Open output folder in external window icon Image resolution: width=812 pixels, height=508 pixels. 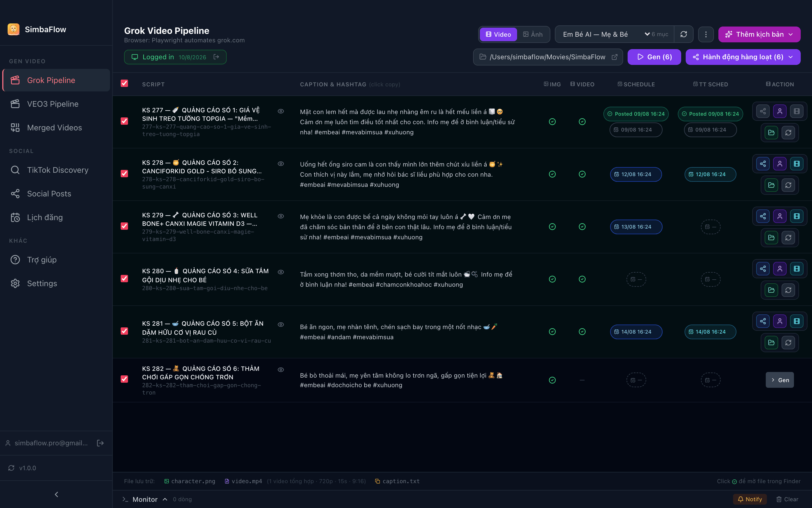614,57
